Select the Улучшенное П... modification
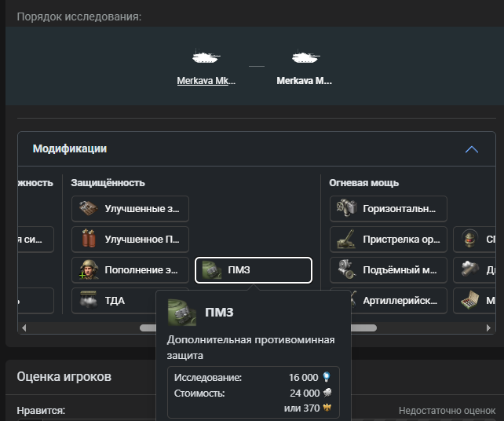 [130, 240]
